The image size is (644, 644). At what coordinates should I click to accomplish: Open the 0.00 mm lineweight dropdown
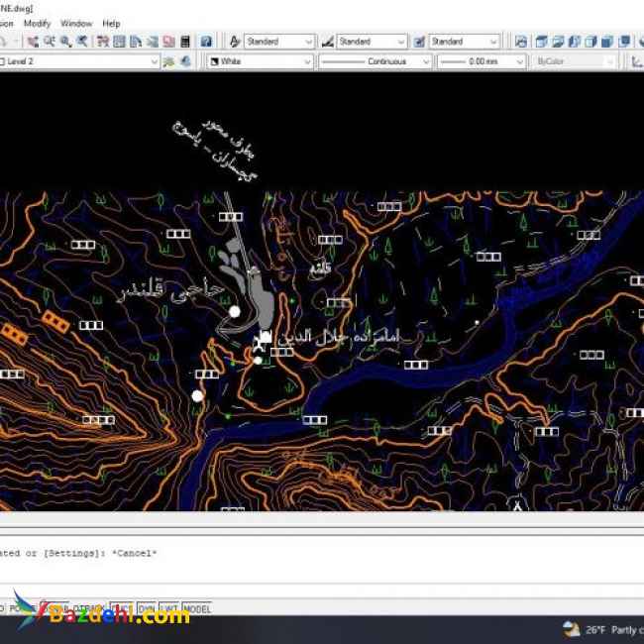(519, 61)
